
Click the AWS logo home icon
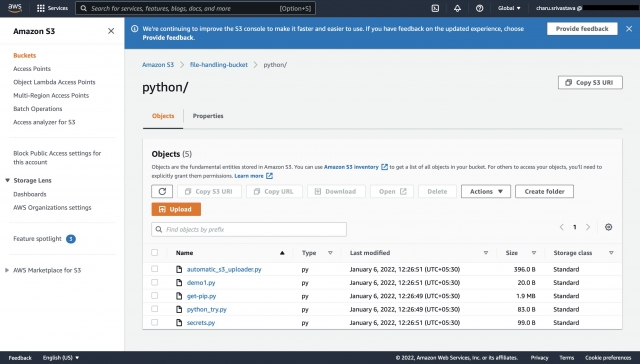tap(15, 8)
